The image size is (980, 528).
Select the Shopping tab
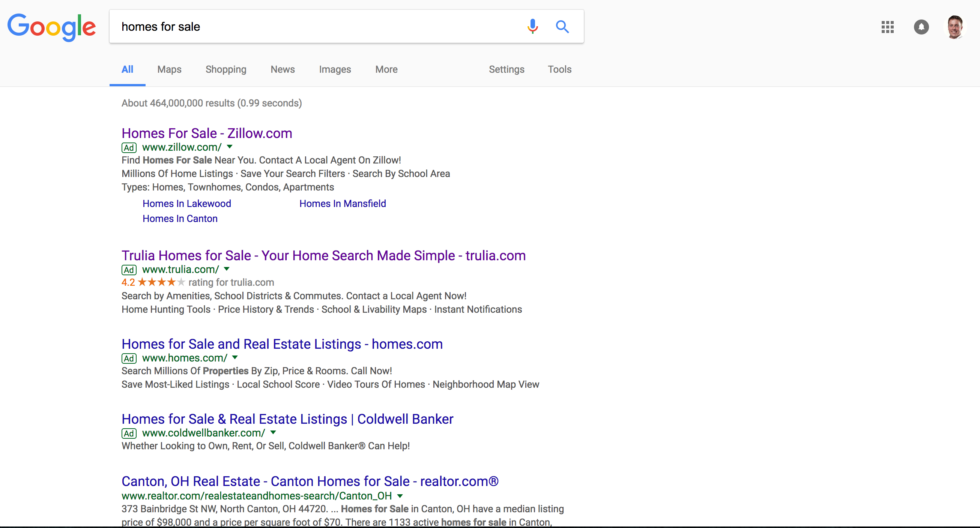(225, 69)
